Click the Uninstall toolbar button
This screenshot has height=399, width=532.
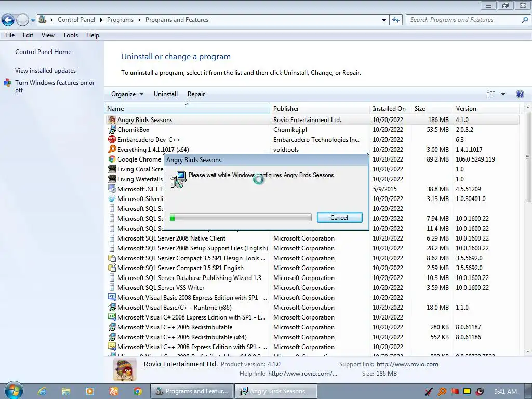tap(166, 94)
